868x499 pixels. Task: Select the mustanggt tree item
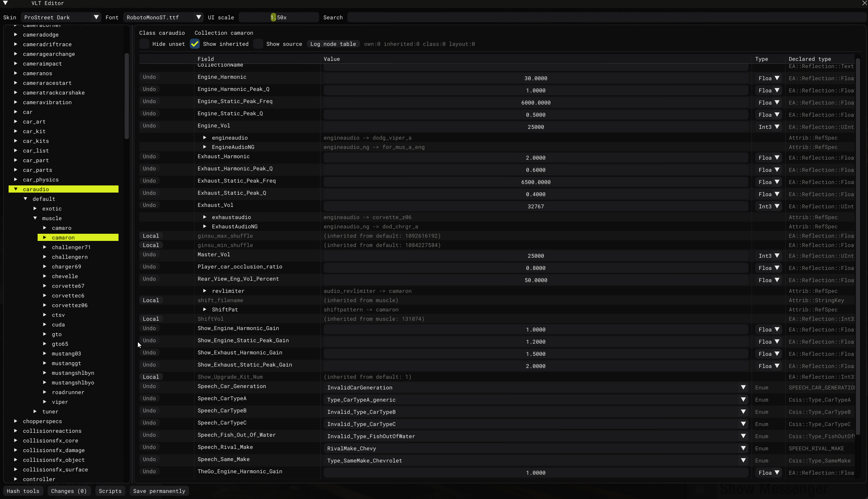[66, 363]
